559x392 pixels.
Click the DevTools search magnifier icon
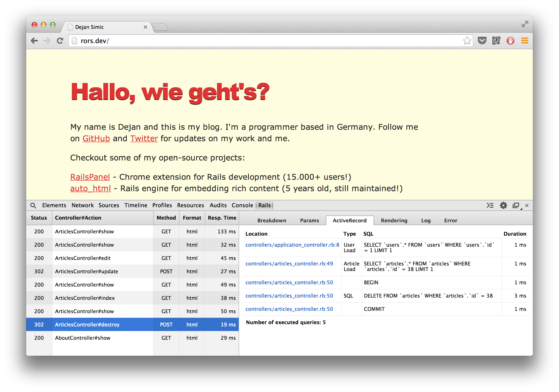pyautogui.click(x=33, y=205)
